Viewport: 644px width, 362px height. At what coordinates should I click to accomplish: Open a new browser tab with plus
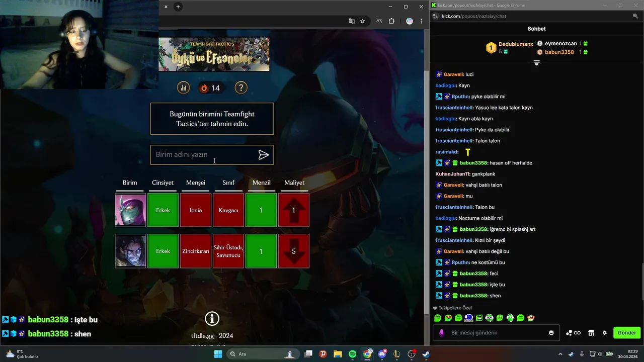pos(178,7)
